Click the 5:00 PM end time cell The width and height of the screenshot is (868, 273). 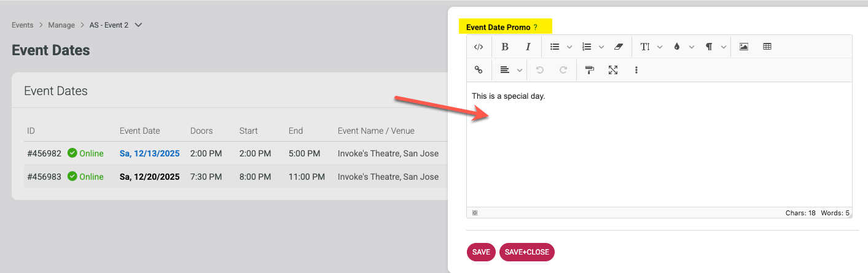(x=305, y=153)
